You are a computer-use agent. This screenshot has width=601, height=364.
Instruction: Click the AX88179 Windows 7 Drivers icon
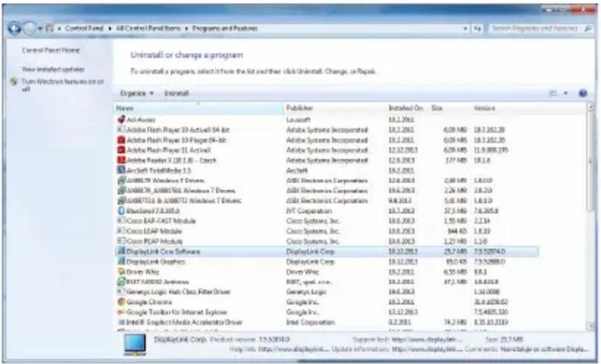tap(121, 181)
